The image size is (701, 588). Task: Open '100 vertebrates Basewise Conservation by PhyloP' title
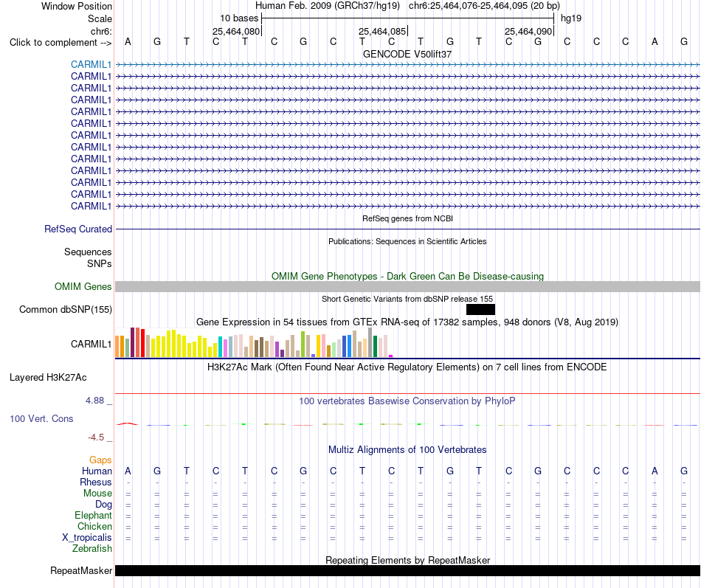[x=407, y=401]
